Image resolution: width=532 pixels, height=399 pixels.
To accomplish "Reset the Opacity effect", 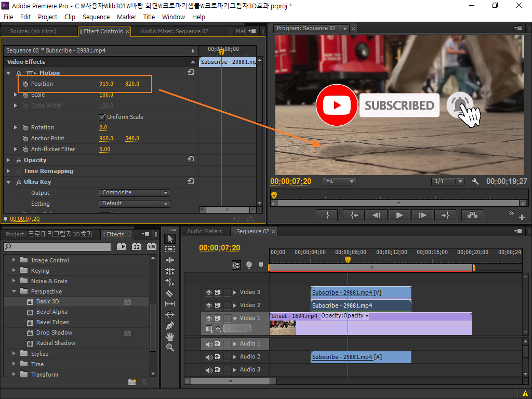I will point(191,159).
